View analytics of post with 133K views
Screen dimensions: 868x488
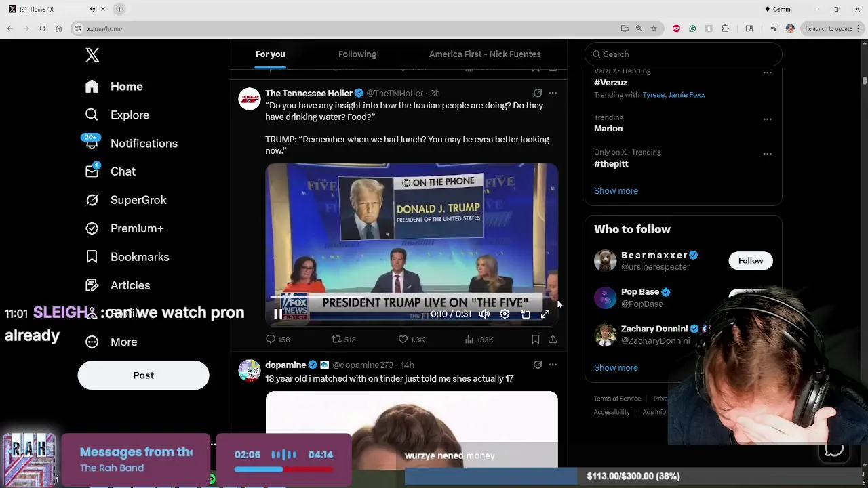[479, 340]
